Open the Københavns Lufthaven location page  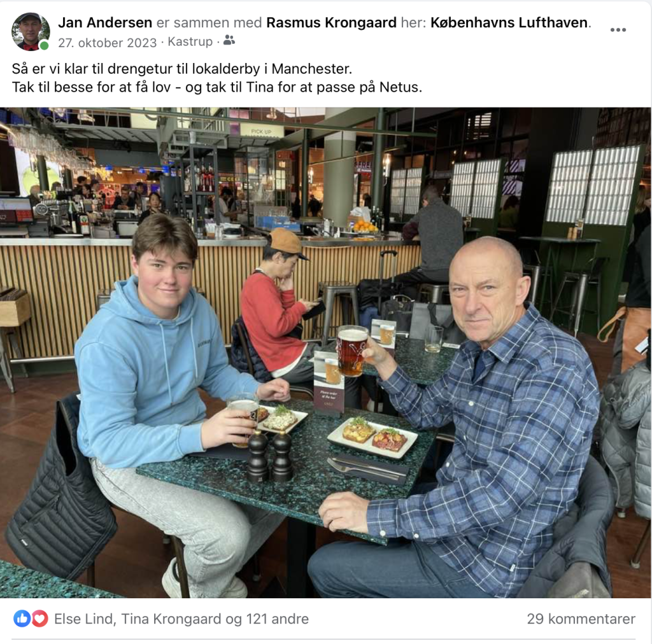509,22
